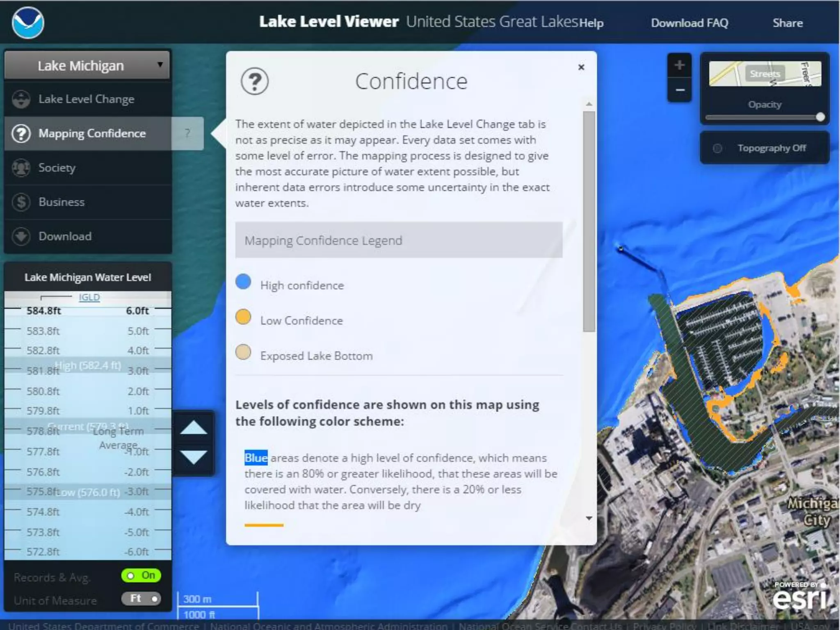Adjust the Opacity slider handle
Viewport: 840px width, 630px height.
820,117
